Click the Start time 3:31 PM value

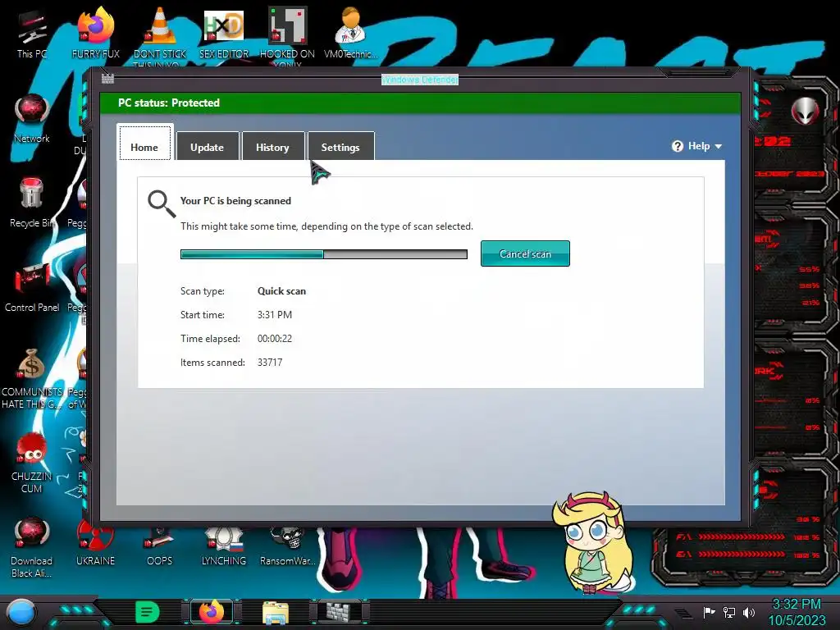click(x=275, y=314)
